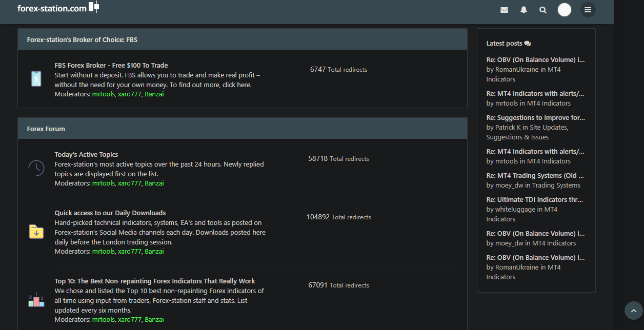
Task: Click the Daily Downloads folder icon
Action: (x=36, y=232)
